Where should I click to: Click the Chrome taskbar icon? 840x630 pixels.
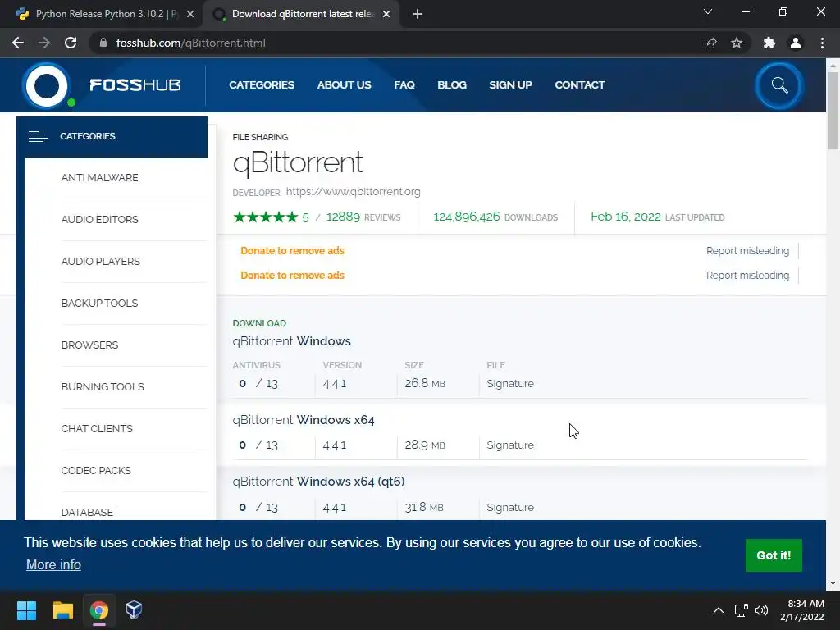(x=99, y=610)
